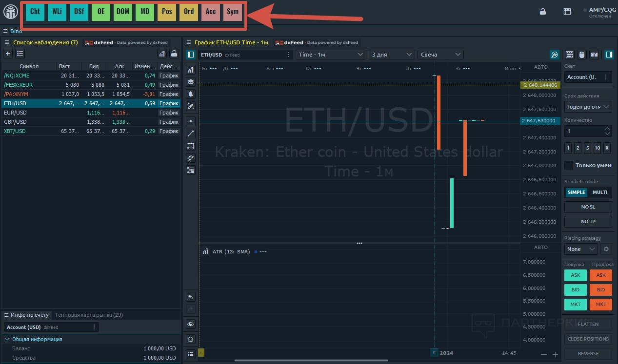Toggle chart drawings visibility with the eye icon
This screenshot has width=618, height=364.
191,324
